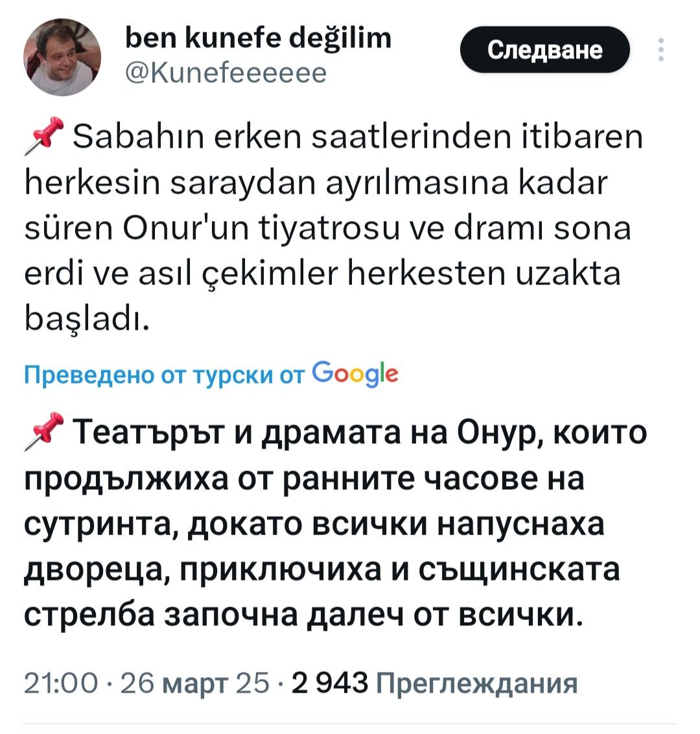The height and width of the screenshot is (734, 700).
Task: Click the display name ben kunefe değilim
Action: click(x=257, y=38)
